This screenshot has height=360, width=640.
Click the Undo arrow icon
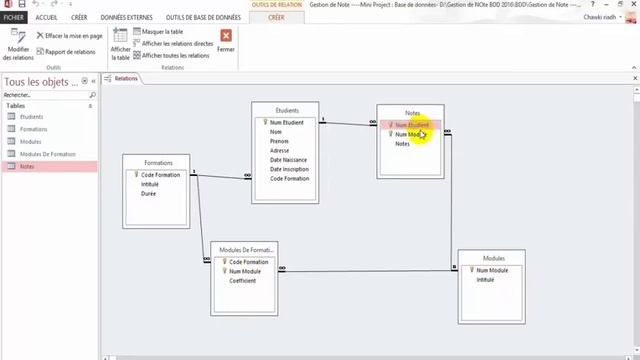click(x=36, y=4)
